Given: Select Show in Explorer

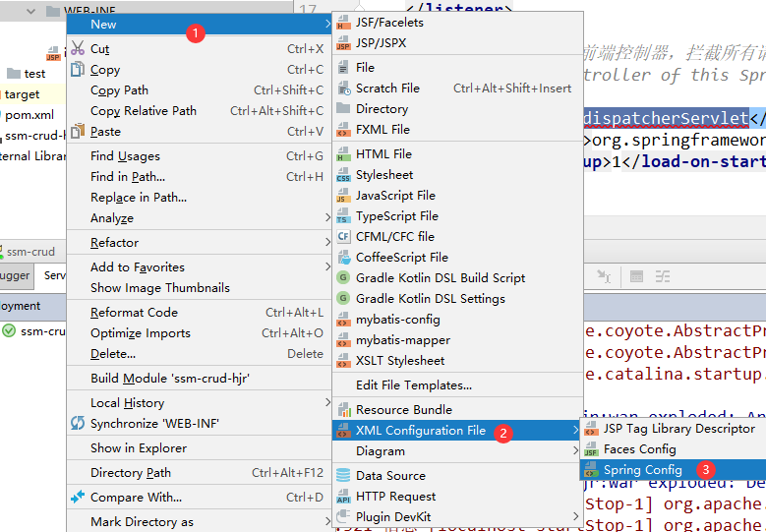Looking at the screenshot, I should click(199, 448).
